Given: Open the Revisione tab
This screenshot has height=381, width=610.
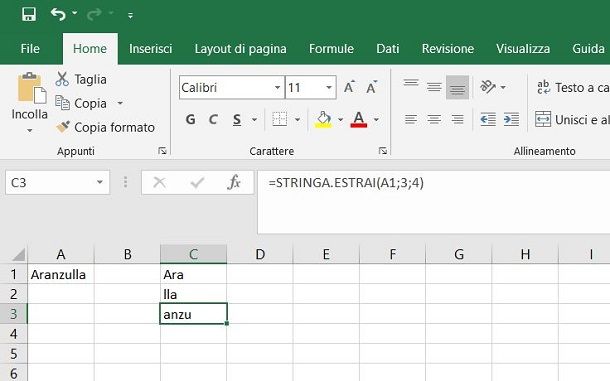Looking at the screenshot, I should [x=448, y=49].
